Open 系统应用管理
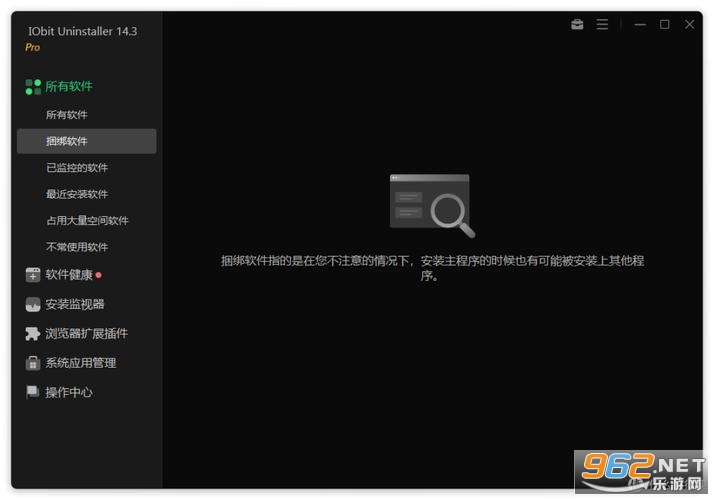The width and height of the screenshot is (714, 500). coord(81,363)
